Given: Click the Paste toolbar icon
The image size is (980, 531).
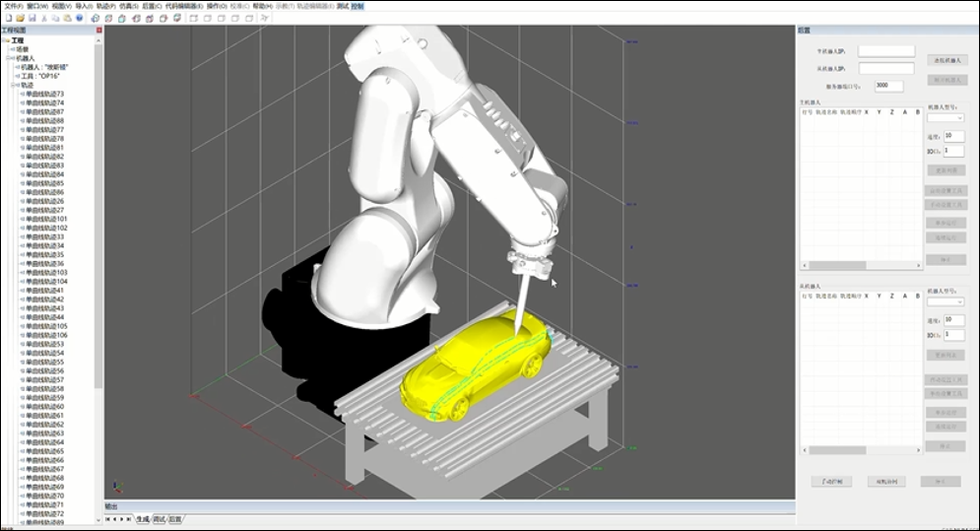Looking at the screenshot, I should pos(67,18).
